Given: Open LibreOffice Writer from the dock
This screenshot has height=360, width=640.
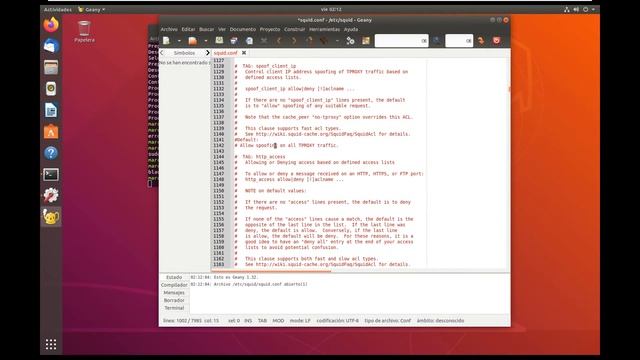Looking at the screenshot, I should pos(51,110).
